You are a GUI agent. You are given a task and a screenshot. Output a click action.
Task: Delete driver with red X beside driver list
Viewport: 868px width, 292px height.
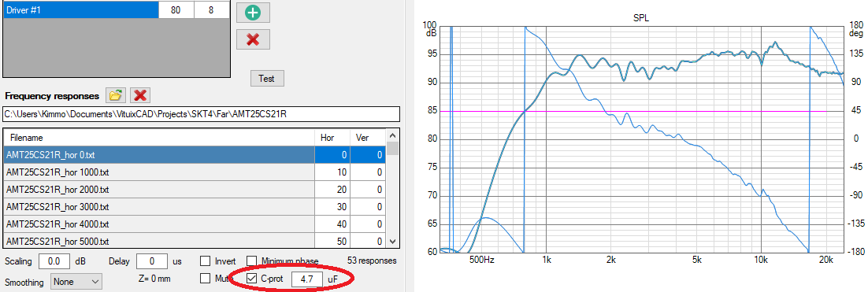point(253,40)
